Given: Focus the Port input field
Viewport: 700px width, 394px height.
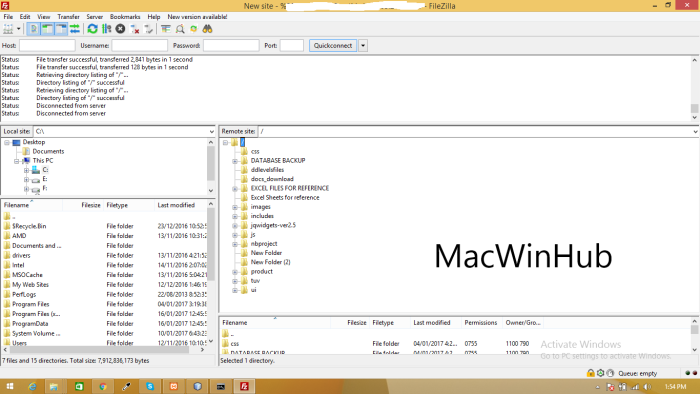Looking at the screenshot, I should [292, 46].
